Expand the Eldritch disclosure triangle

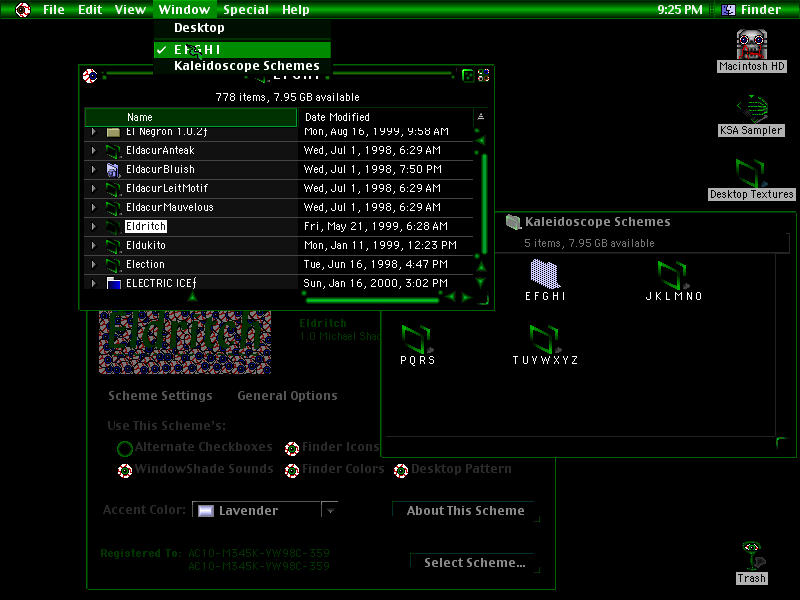93,226
